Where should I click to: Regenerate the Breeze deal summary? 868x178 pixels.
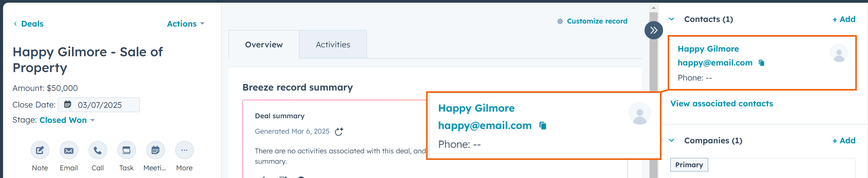pos(339,132)
